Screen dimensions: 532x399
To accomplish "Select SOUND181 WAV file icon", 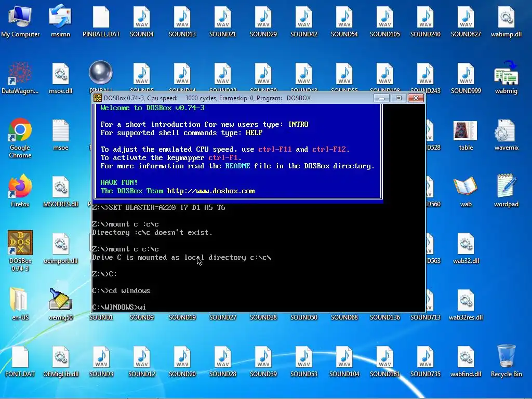I will (385, 357).
